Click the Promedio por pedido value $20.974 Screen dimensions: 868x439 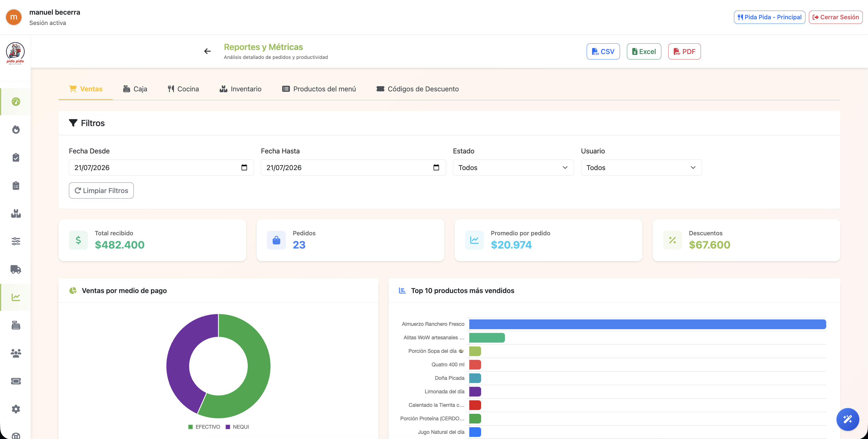coord(511,245)
